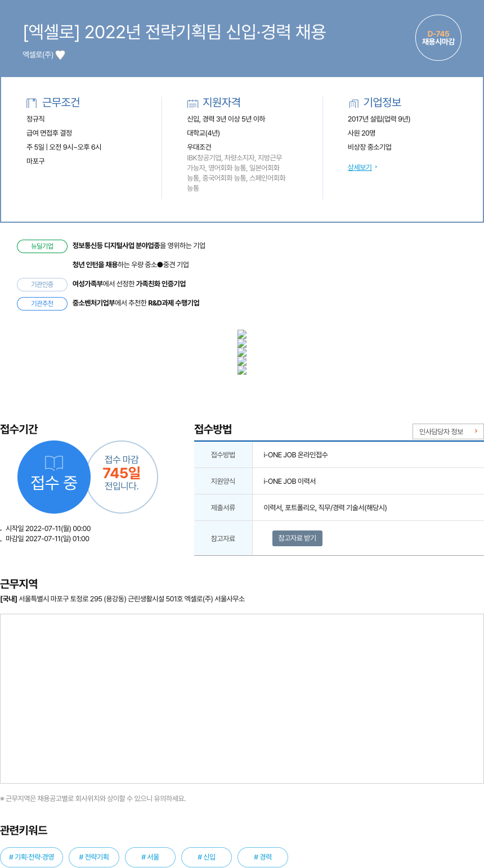
Task: Open the 상세보기 company details link
Action: 360,167
